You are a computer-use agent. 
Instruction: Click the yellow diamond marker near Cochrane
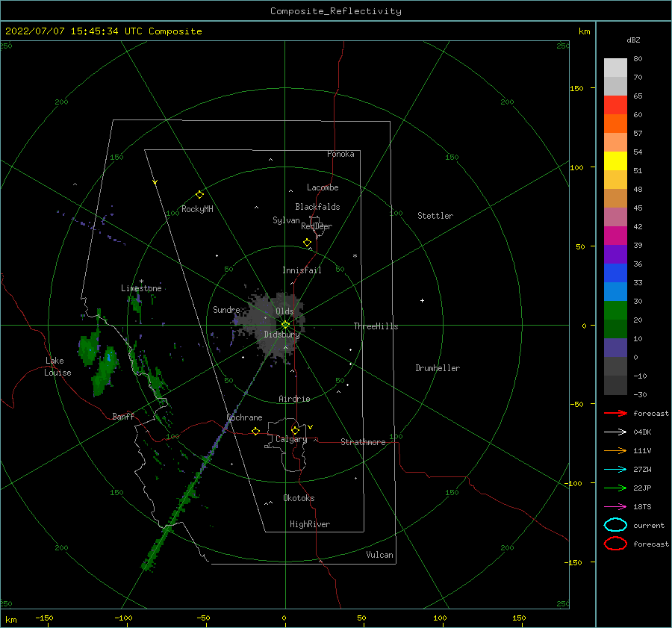click(255, 431)
